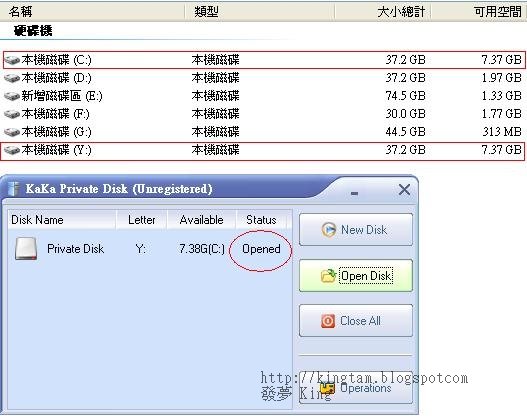Click the 313 MB free space value

coord(502,132)
